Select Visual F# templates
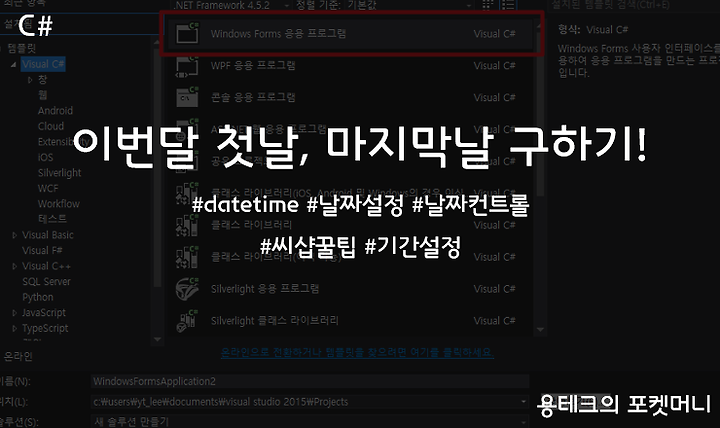This screenshot has height=428, width=720. 42,251
